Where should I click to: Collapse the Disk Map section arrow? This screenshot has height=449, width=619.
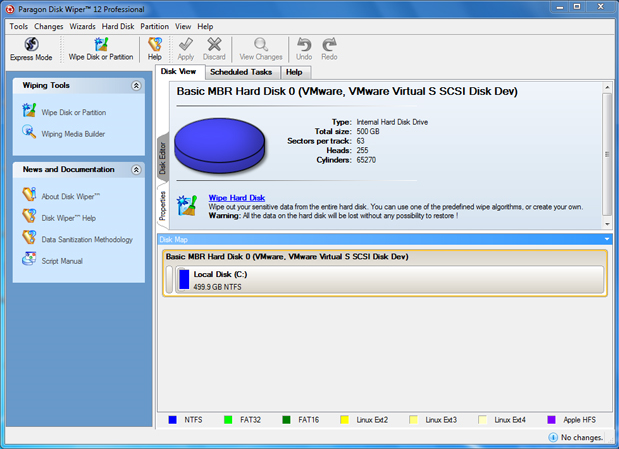[x=606, y=239]
